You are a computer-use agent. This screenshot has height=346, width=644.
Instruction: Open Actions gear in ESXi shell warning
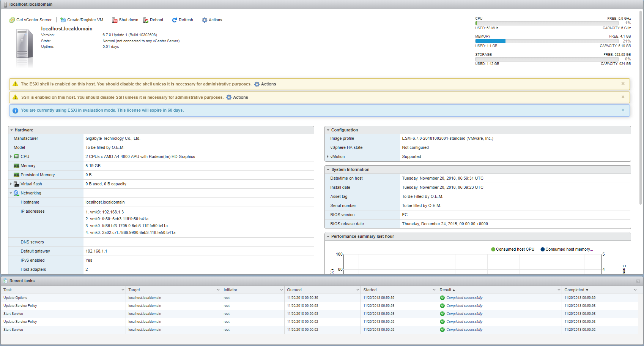tap(257, 84)
